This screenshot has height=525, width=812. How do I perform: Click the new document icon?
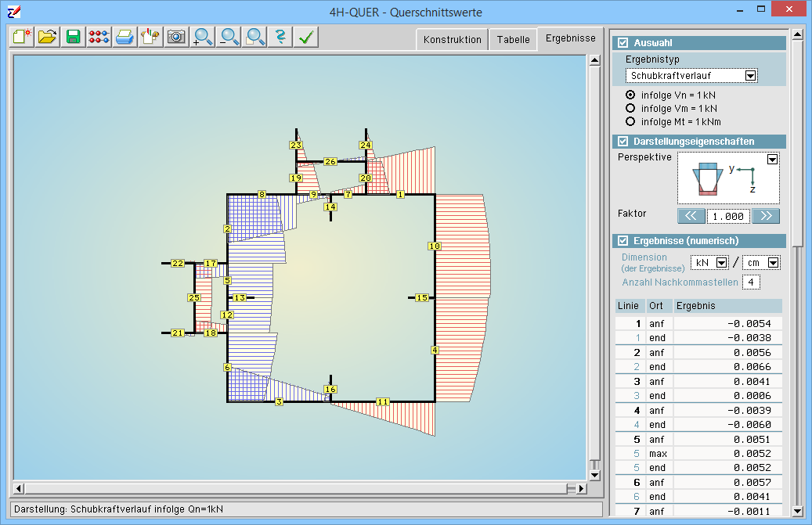pyautogui.click(x=21, y=37)
